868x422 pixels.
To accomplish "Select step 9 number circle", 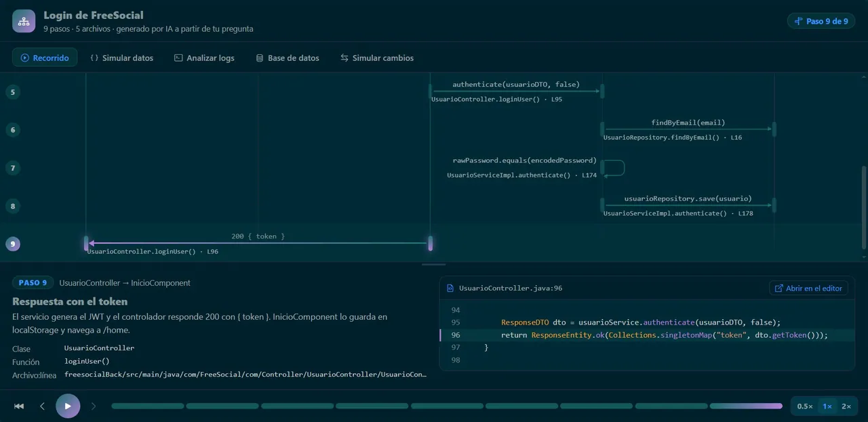I will pos(12,243).
